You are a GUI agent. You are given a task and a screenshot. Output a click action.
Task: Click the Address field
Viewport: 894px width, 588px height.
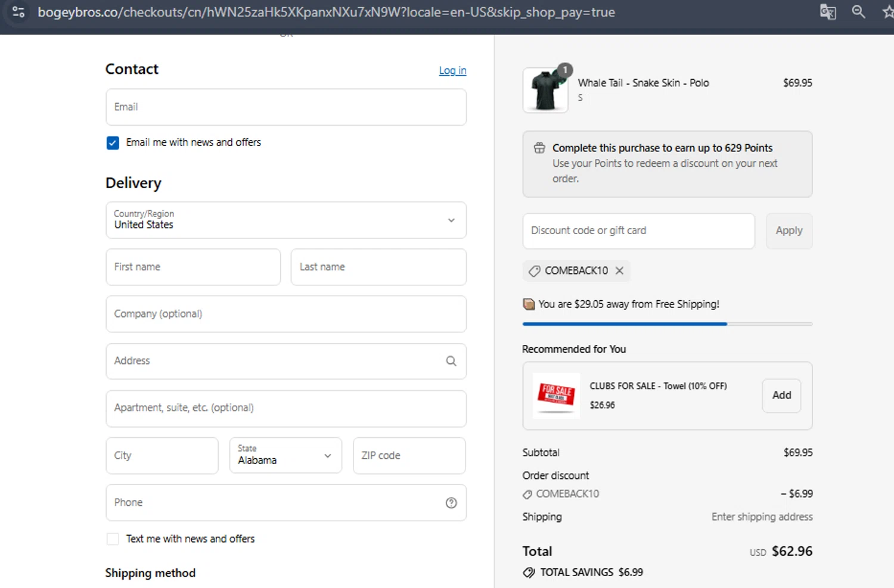click(286, 361)
